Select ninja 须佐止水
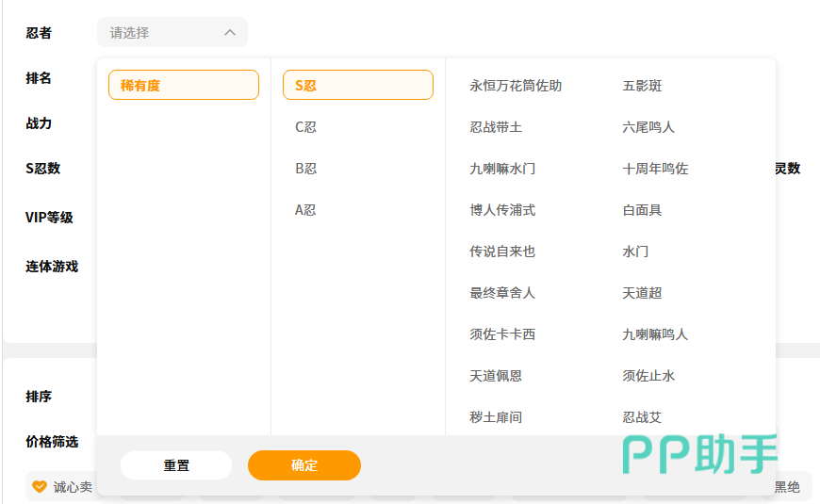 tap(648, 375)
